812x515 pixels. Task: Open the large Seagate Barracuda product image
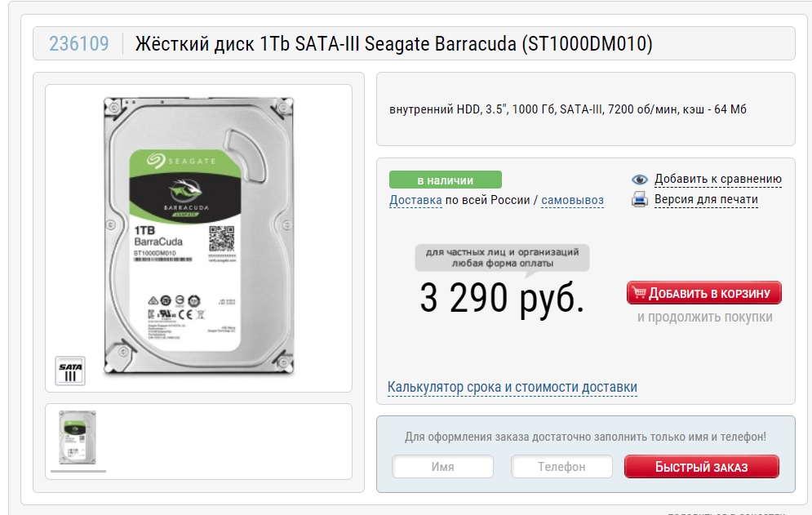(x=199, y=236)
